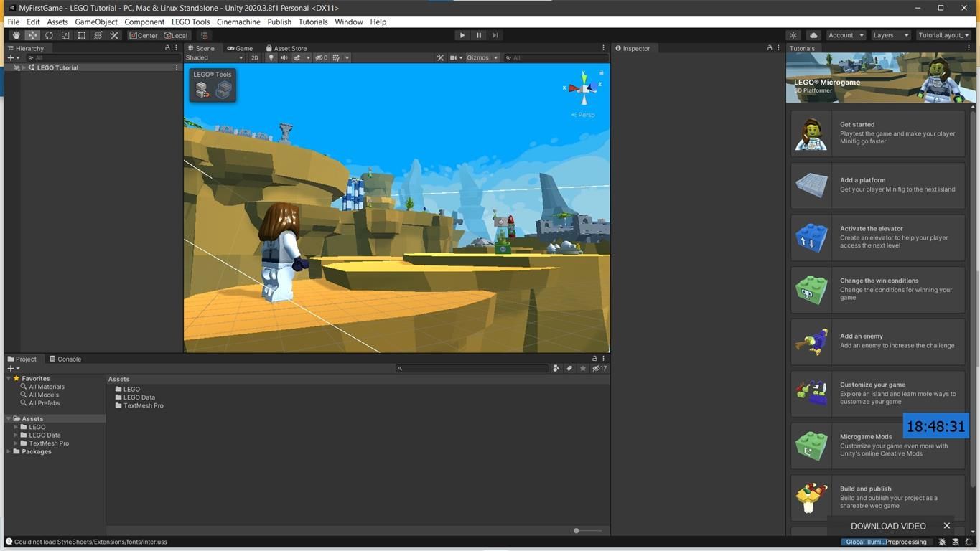Click the grid snapping icon in the toolbar
This screenshot has height=551, width=980.
point(204,35)
